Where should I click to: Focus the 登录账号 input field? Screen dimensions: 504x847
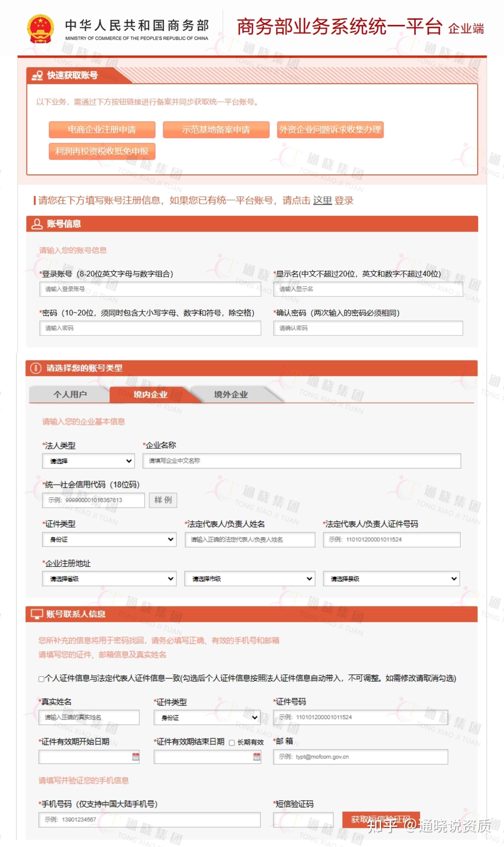[x=150, y=289]
